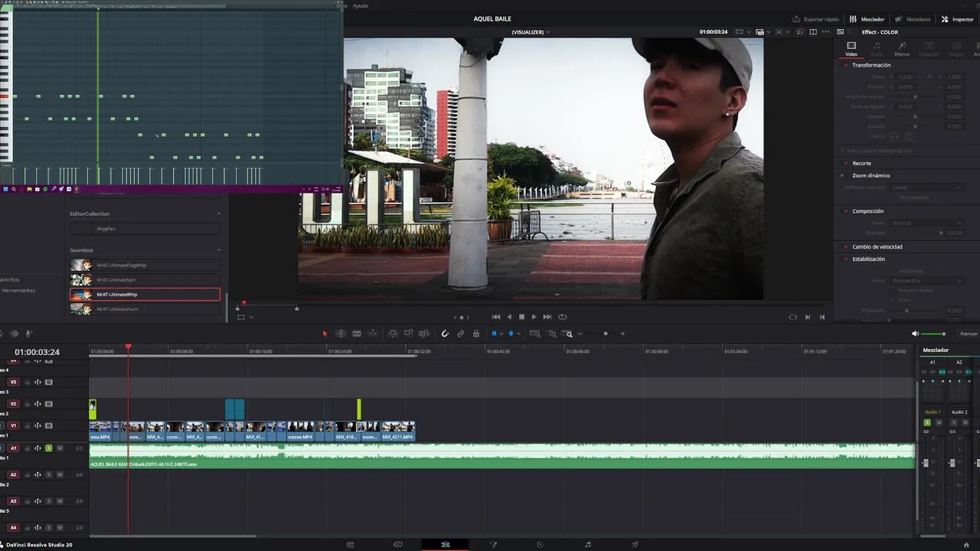Click the zoom-in plus on timeline zoom slider
The height and width of the screenshot is (551, 980).
click(x=622, y=334)
